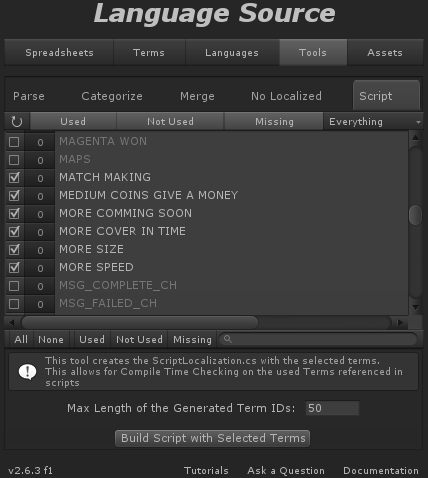Uncheck the MATCH MAKING term checkbox
Image resolution: width=428 pixels, height=478 pixels.
[14, 178]
